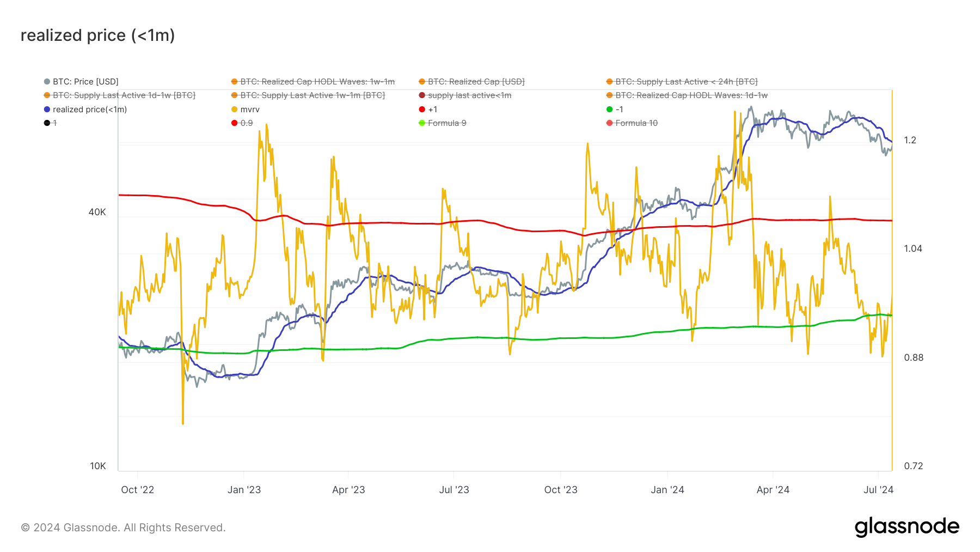980x552 pixels.
Task: Click the Jul '23 x-axis label
Action: [454, 490]
